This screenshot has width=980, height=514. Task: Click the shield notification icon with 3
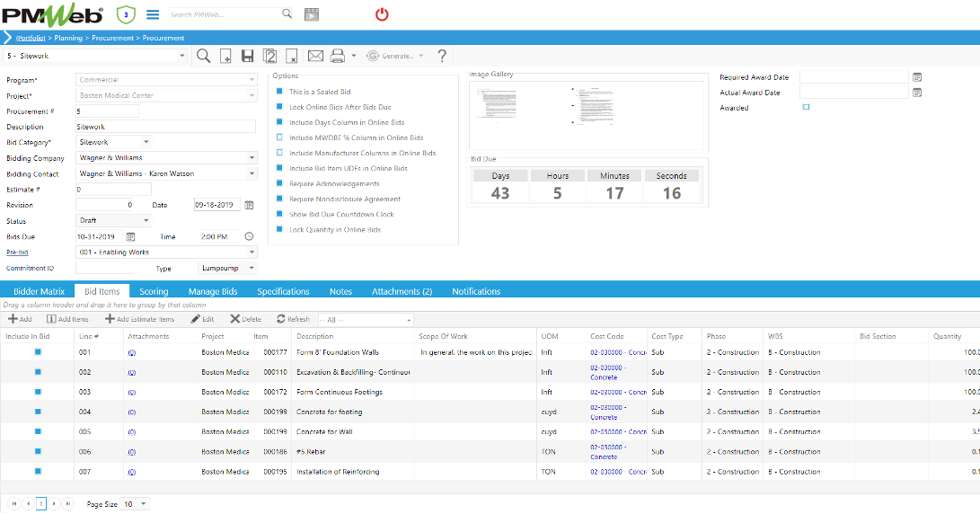(x=126, y=14)
